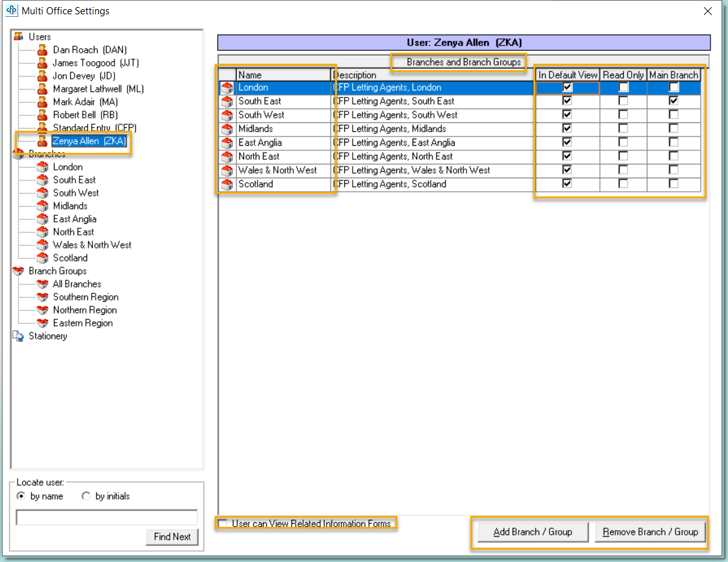This screenshot has height=562, width=728.
Task: Click the Find Next button
Action: tap(172, 537)
